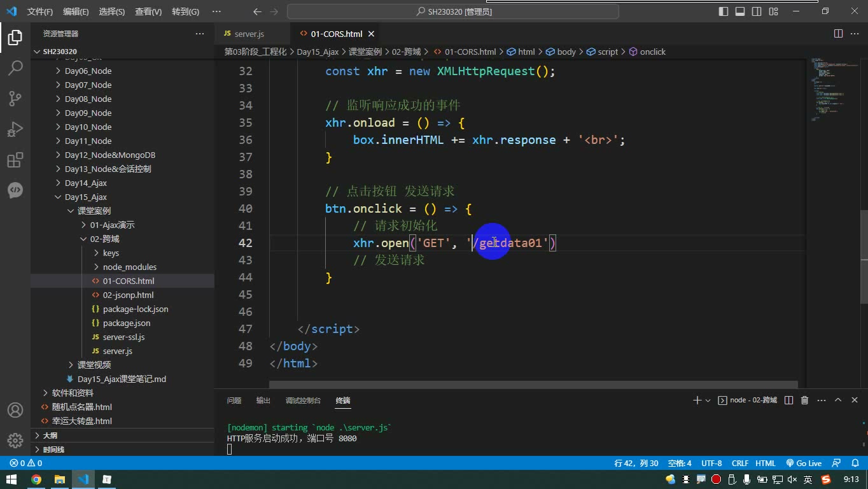This screenshot has height=489, width=868.
Task: Toggle the bottom panel layout button
Action: pyautogui.click(x=740, y=11)
